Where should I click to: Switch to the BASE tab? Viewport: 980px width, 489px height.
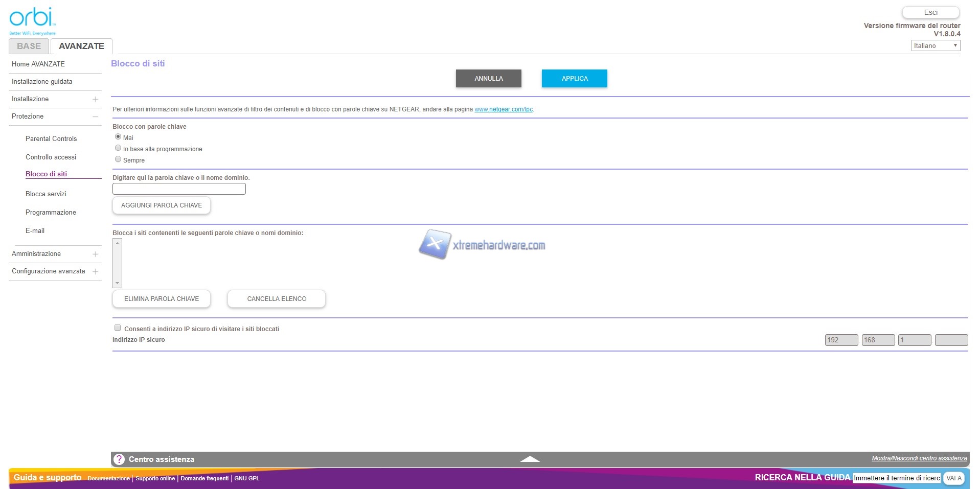point(29,46)
